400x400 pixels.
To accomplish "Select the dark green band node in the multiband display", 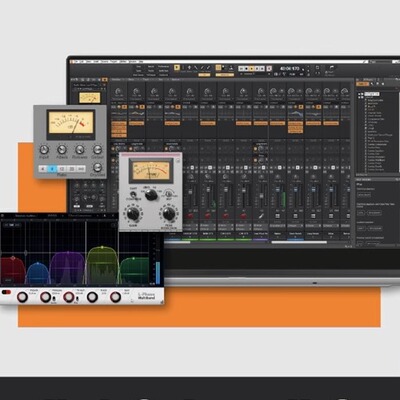I will [x=134, y=258].
